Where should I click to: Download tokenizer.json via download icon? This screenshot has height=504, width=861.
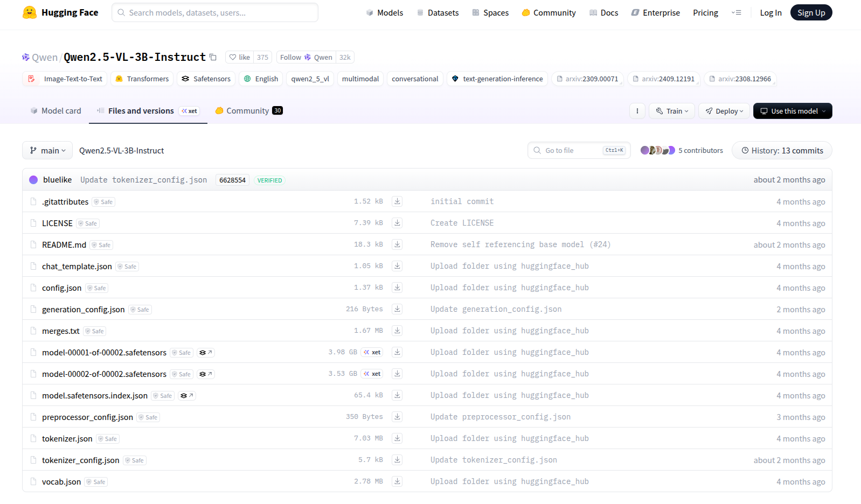point(397,438)
